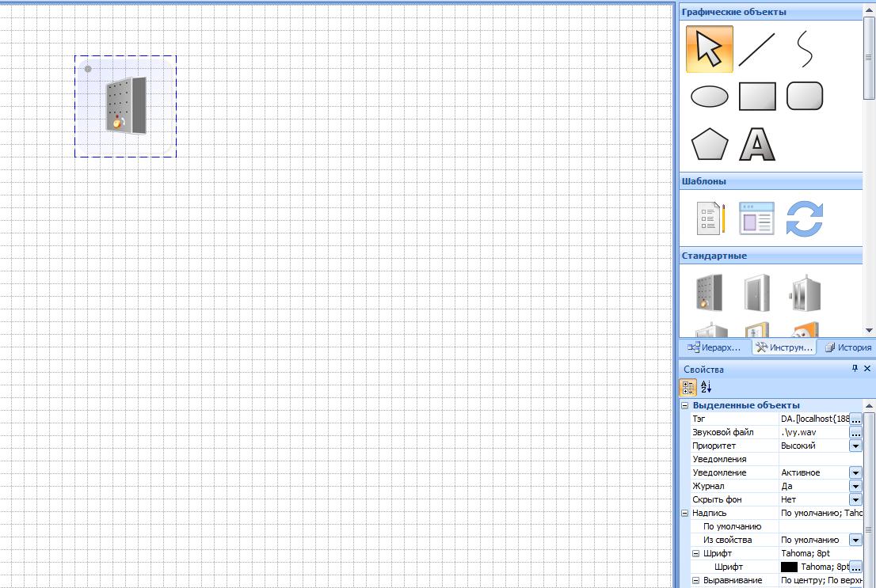
Task: Choose the curve drawing tool
Action: coord(804,49)
